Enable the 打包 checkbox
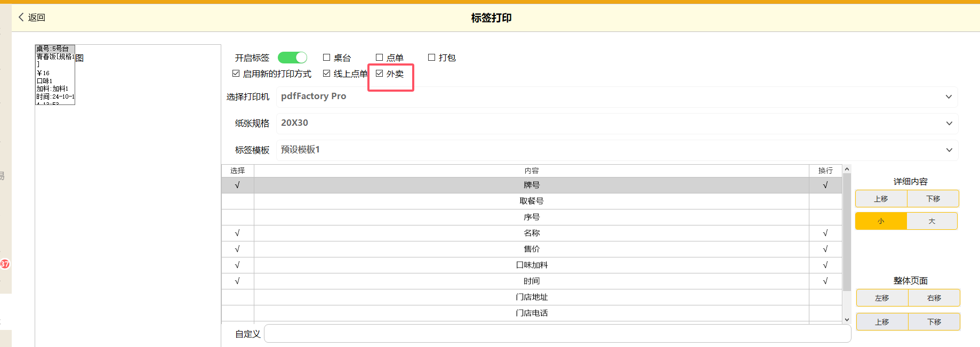Image resolution: width=980 pixels, height=347 pixels. 432,58
